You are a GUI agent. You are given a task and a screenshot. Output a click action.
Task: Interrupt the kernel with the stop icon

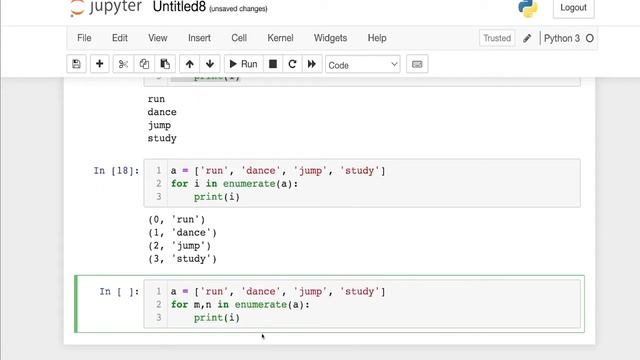273,64
